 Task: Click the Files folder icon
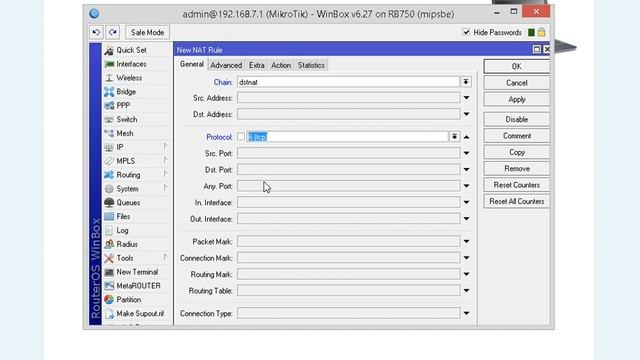click(109, 217)
